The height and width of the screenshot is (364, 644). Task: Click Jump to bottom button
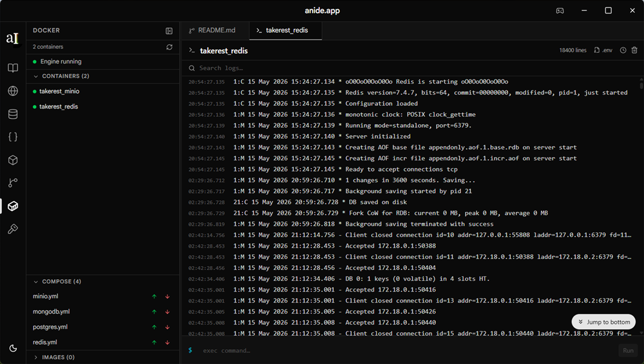tap(604, 322)
